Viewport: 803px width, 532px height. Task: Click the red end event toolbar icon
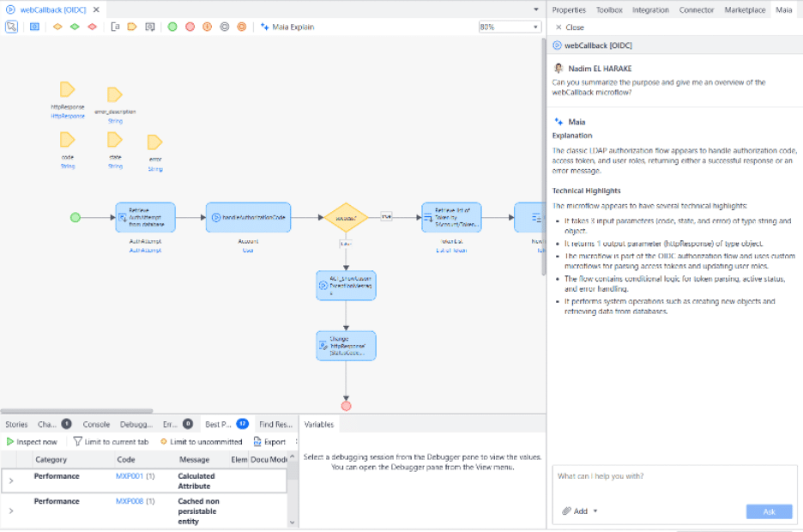[x=190, y=27]
